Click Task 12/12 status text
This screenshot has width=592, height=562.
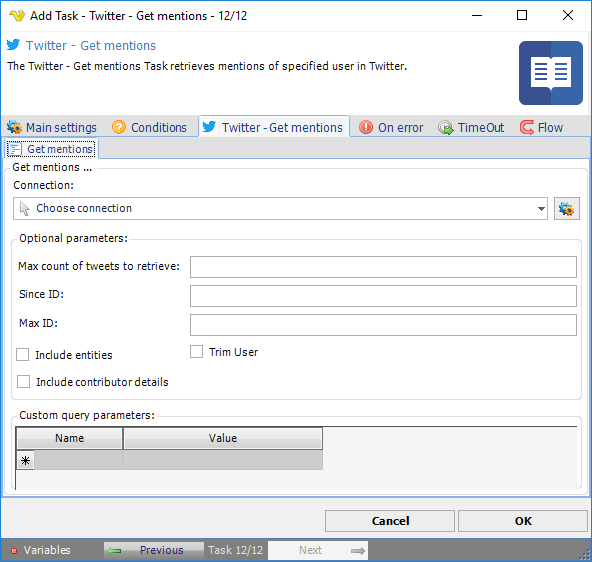(x=235, y=550)
